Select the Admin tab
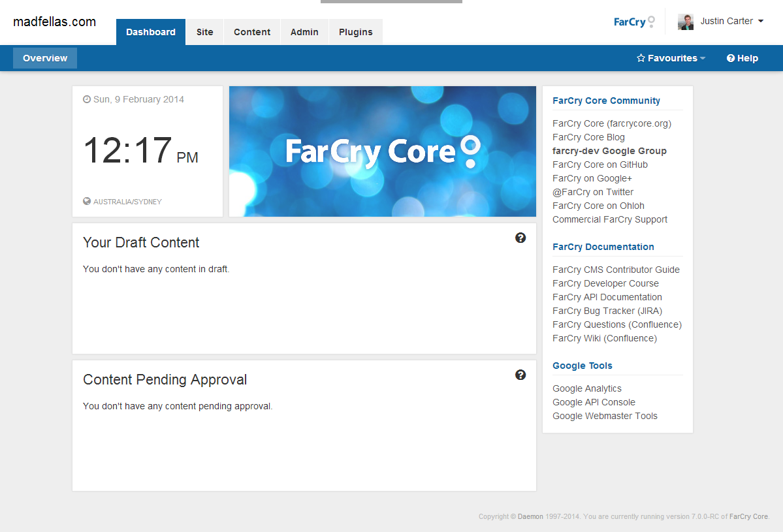Viewport: 783px width, 532px height. pyautogui.click(x=304, y=32)
